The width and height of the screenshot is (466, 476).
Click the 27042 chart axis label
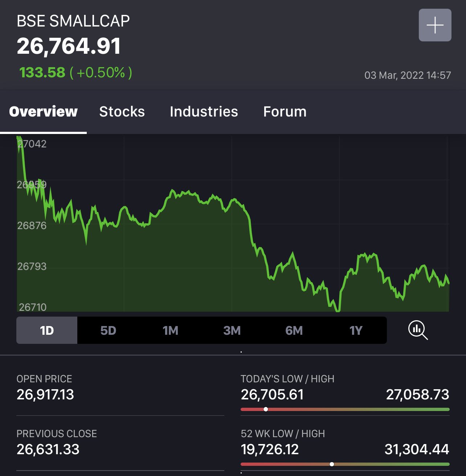click(x=32, y=144)
